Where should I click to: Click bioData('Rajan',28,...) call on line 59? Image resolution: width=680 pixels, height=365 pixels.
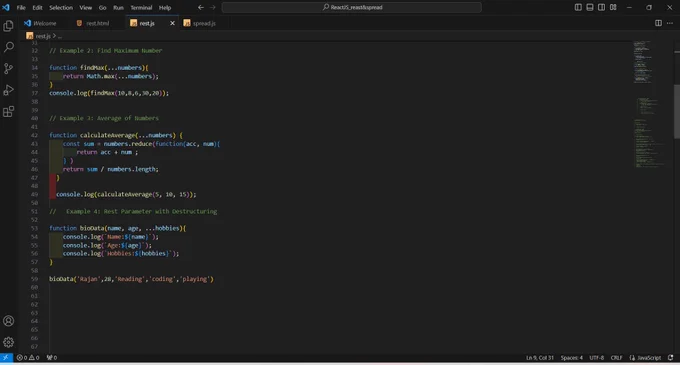[131, 279]
